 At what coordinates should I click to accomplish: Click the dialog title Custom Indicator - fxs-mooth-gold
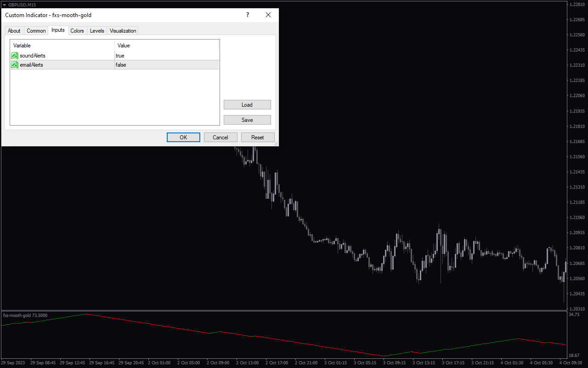(48, 15)
